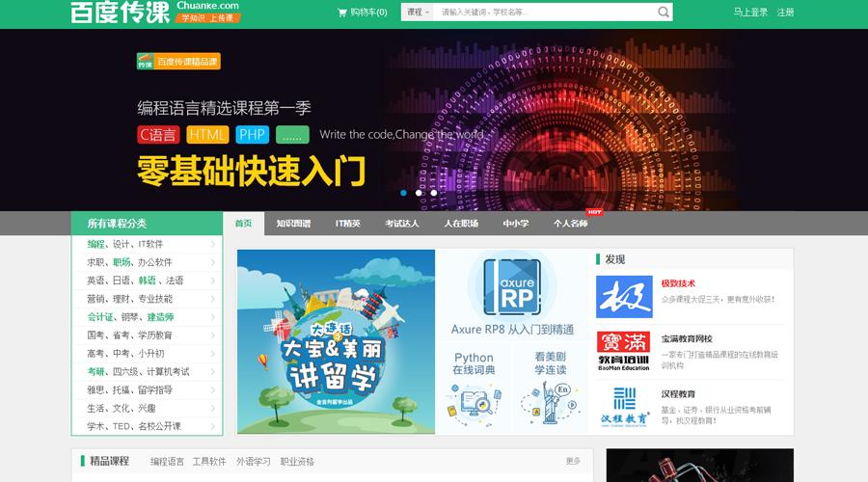This screenshot has height=482, width=868.
Task: Switch to the 知识图谱 tab
Action: click(x=293, y=224)
